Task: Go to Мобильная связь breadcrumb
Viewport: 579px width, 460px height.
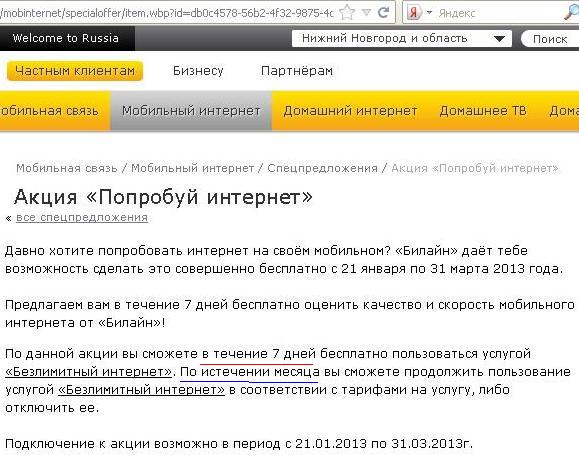Action: [x=67, y=168]
